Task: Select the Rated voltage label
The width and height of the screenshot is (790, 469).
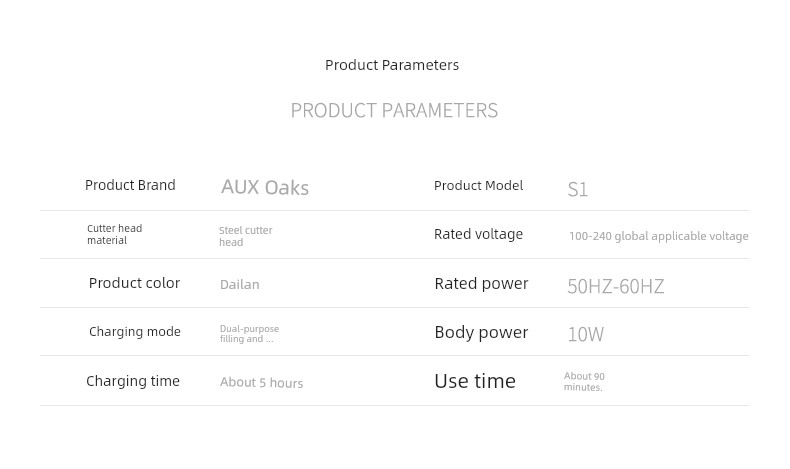Action: (x=478, y=234)
